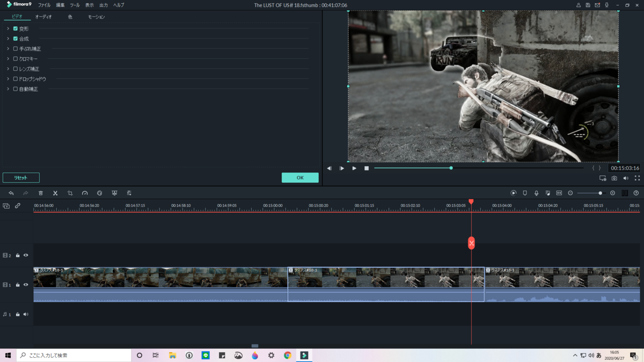Stop the preview playback

(367, 168)
